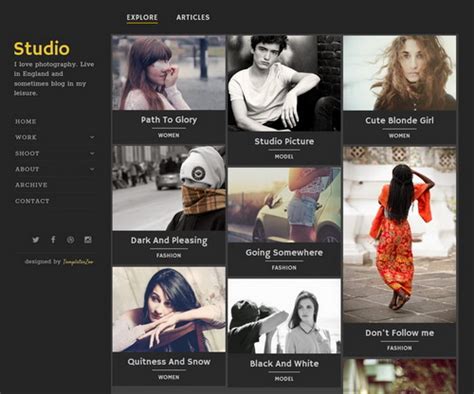Open the Facebook social icon
The height and width of the screenshot is (394, 474).
coord(53,239)
